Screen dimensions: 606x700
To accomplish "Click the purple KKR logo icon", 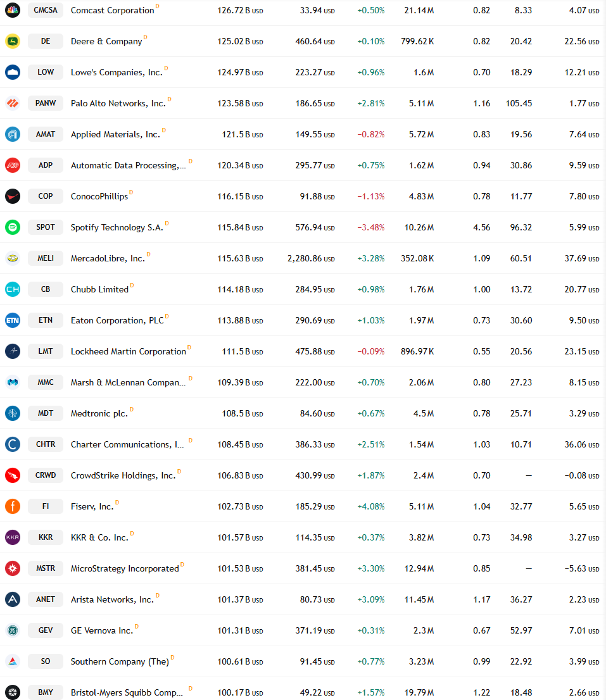I will [x=13, y=537].
